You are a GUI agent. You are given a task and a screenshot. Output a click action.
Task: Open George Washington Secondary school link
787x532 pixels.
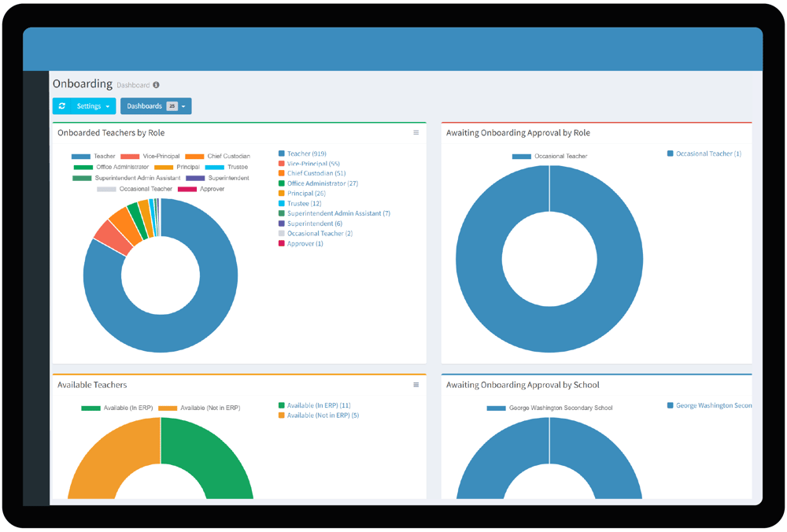click(x=714, y=405)
